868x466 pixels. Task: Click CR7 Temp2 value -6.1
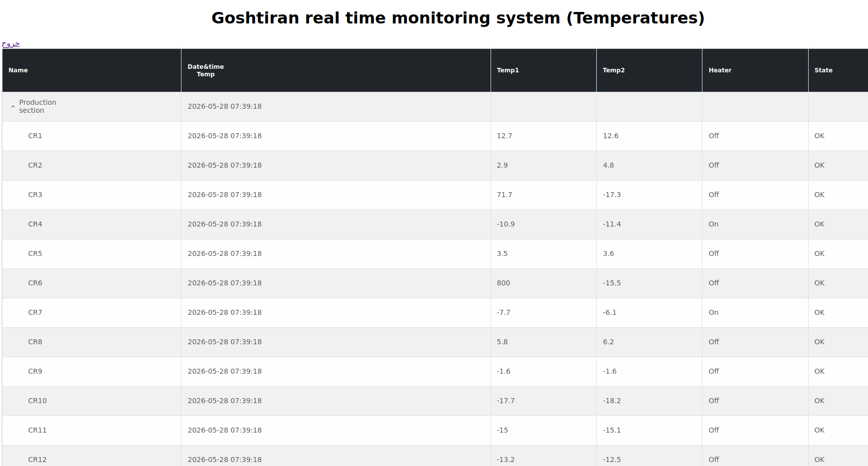[609, 312]
